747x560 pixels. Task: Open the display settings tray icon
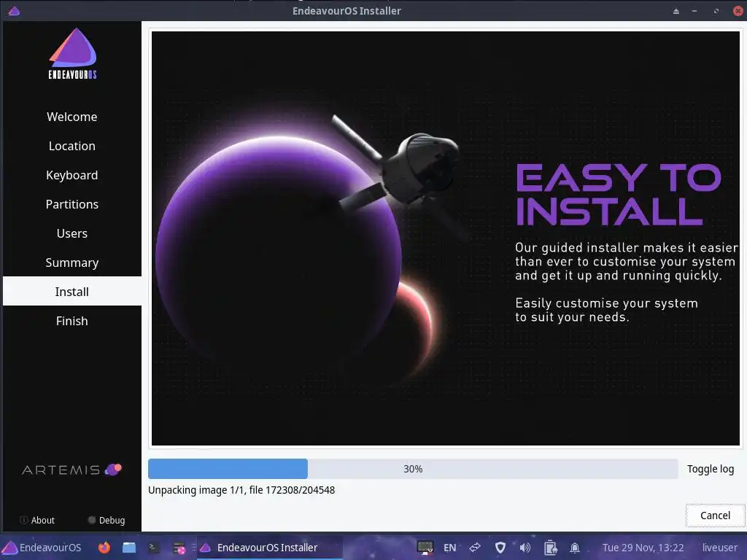click(x=425, y=548)
